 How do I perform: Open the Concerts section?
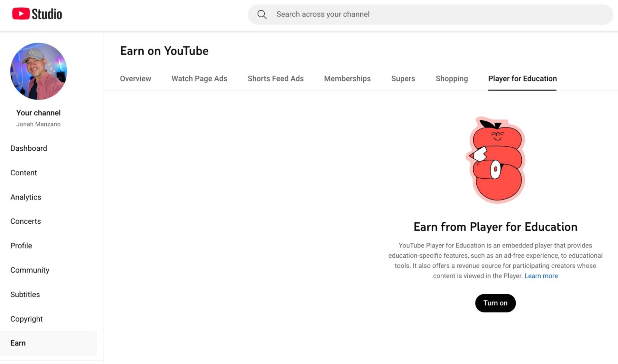(x=25, y=221)
